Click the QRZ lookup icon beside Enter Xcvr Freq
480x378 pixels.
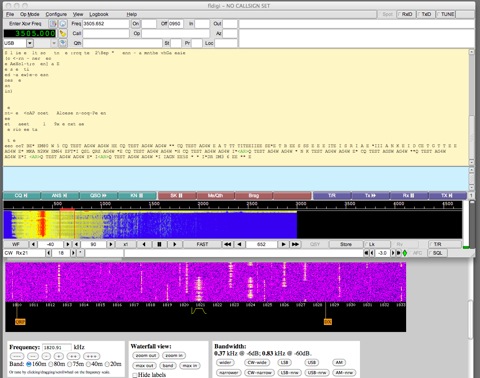point(53,24)
